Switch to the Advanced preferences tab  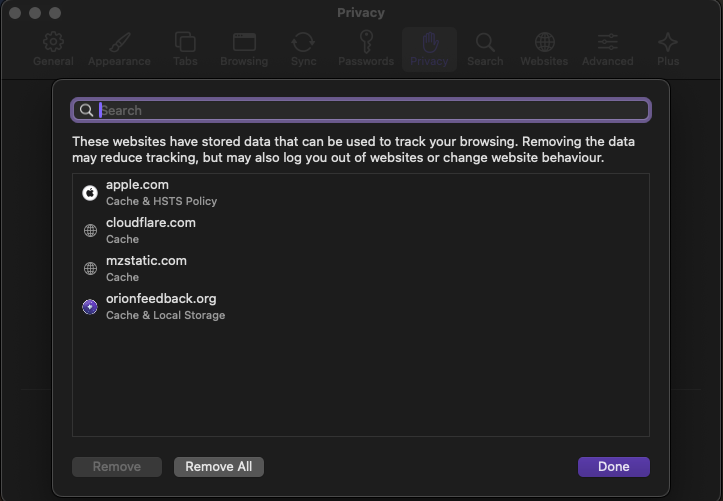point(607,43)
